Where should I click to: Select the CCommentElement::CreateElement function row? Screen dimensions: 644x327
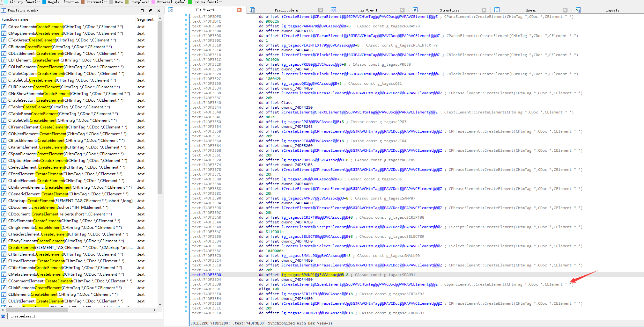[79, 281]
